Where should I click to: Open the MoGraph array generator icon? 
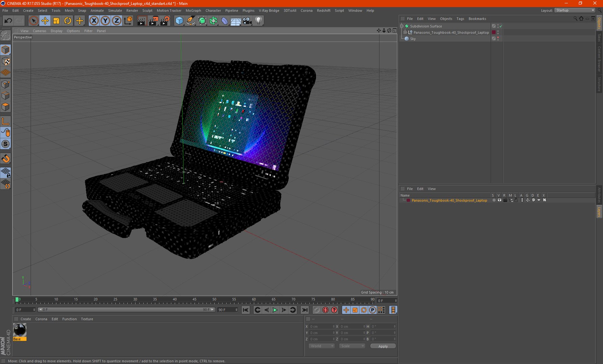click(x=213, y=21)
